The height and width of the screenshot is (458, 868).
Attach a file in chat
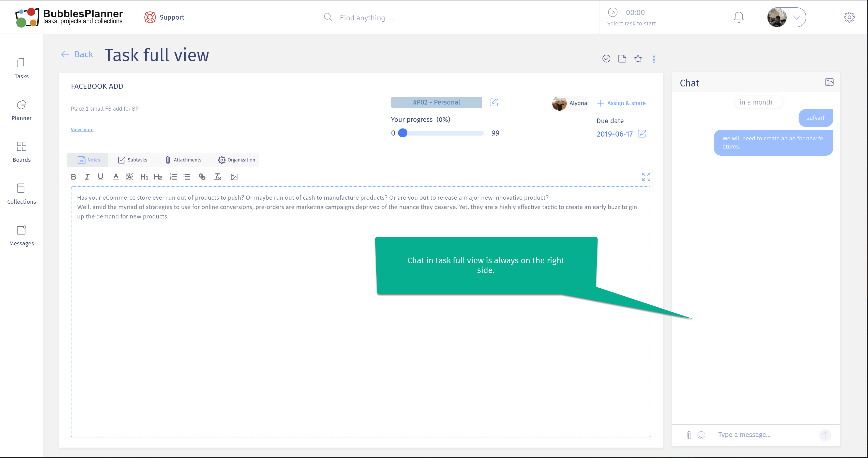(x=689, y=435)
